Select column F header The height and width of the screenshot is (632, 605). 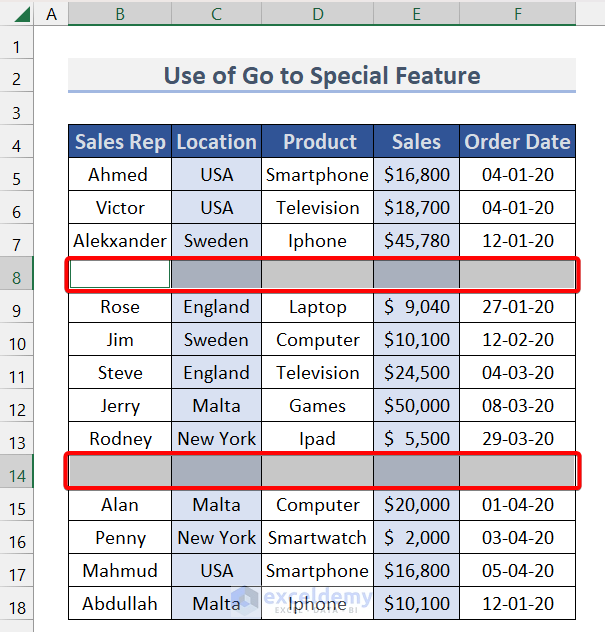(x=517, y=13)
